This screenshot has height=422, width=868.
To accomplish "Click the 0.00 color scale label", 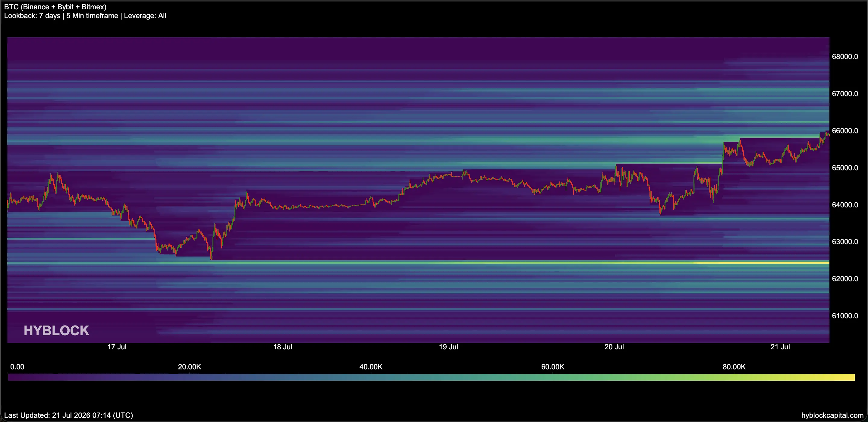I will click(x=17, y=367).
